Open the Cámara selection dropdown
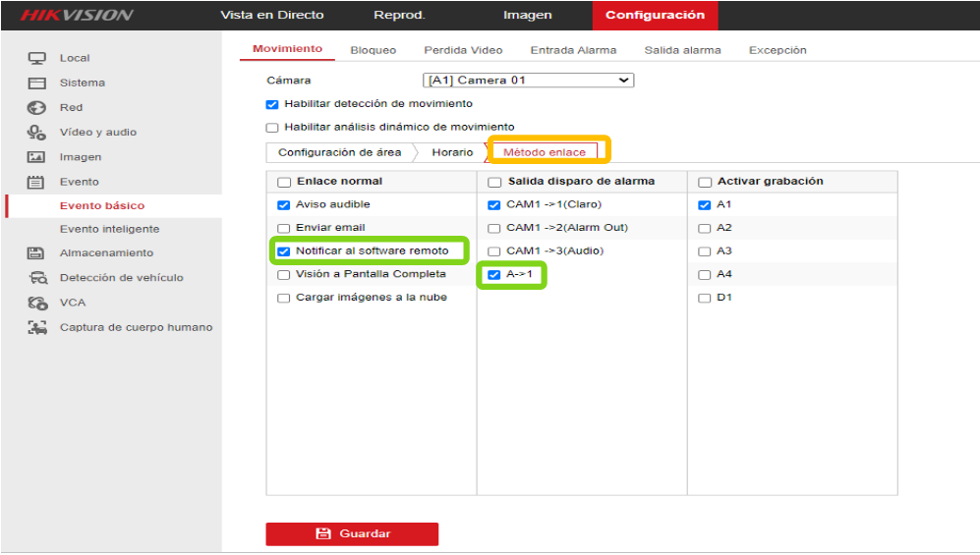Image resolution: width=980 pixels, height=555 pixels. tap(528, 80)
